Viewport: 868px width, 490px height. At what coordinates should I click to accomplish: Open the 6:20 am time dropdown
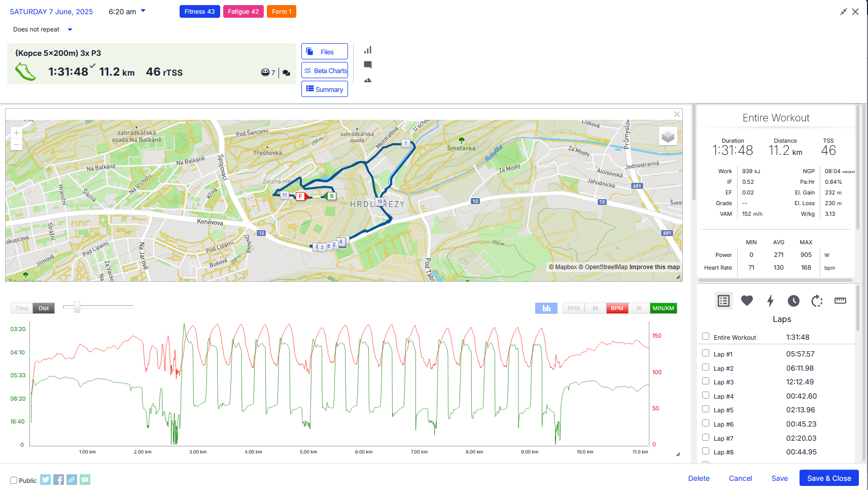(x=127, y=12)
